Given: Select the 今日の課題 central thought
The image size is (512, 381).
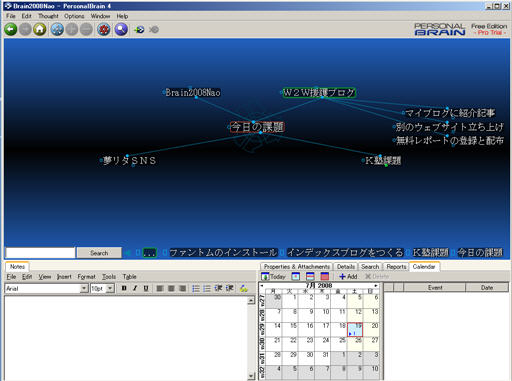Looking at the screenshot, I should pos(257,127).
